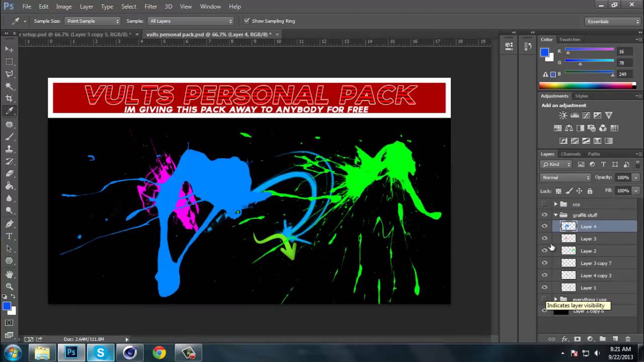Screen dimensions: 644x362
Task: Click the Layer 4 thumbnail
Action: pos(568,226)
